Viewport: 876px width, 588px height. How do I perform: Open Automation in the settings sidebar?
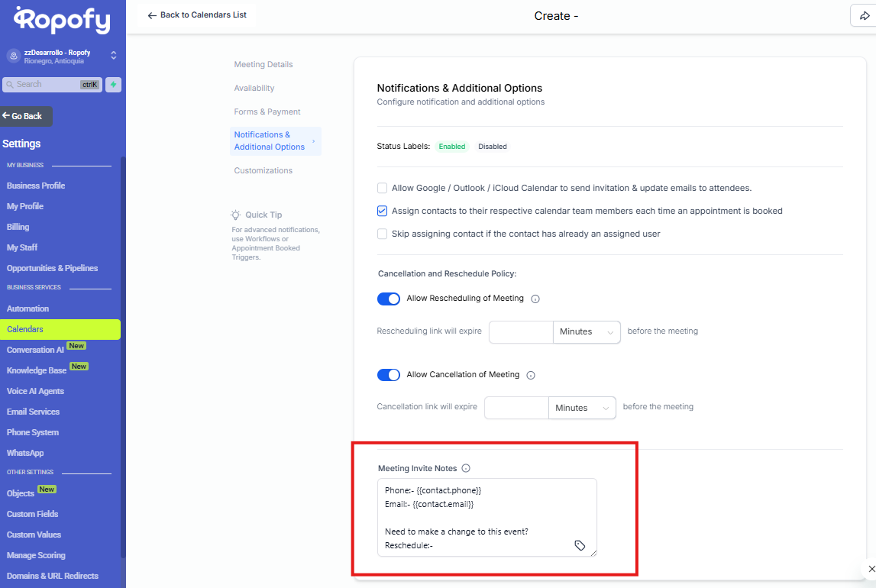click(28, 309)
